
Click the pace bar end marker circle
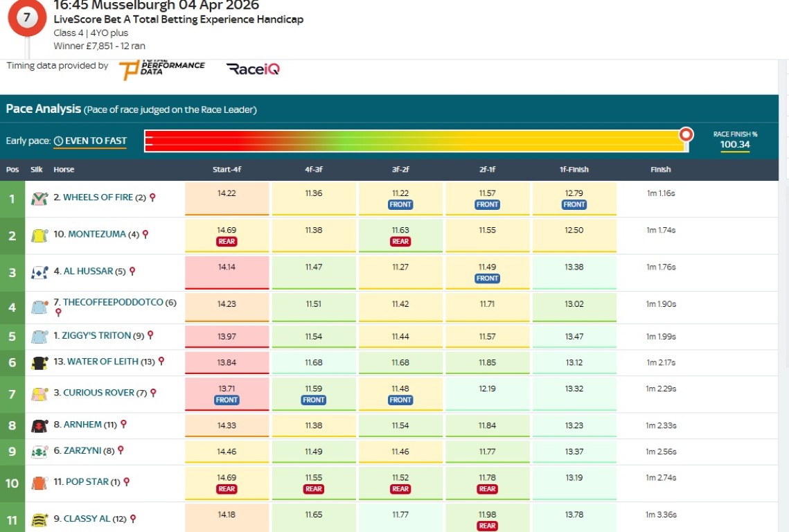(x=686, y=134)
